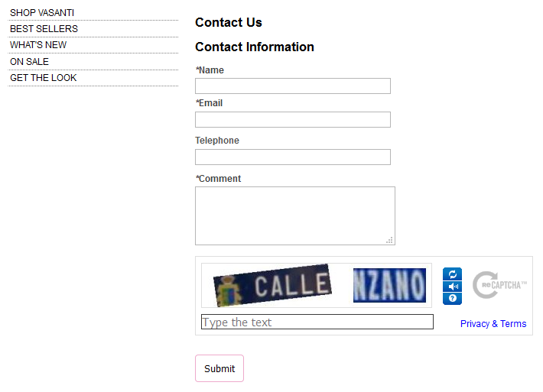Focus the Name input field
Viewport: 543px width, 392px height.
pyautogui.click(x=293, y=86)
